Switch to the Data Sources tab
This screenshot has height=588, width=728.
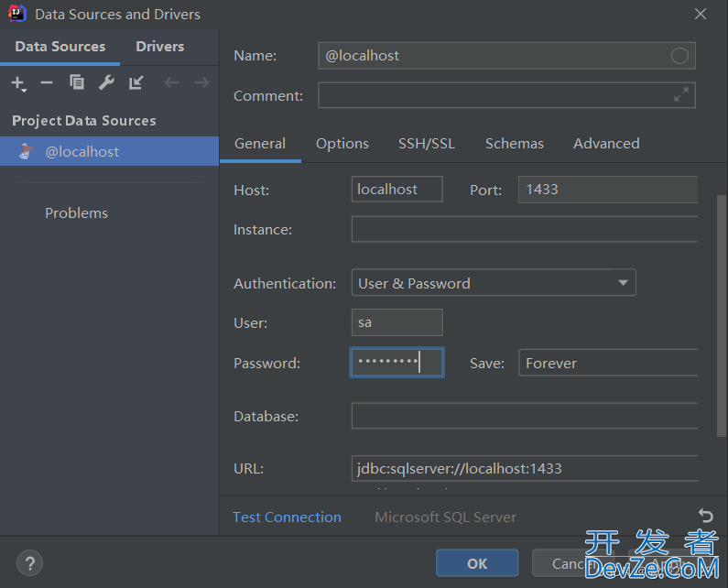60,47
